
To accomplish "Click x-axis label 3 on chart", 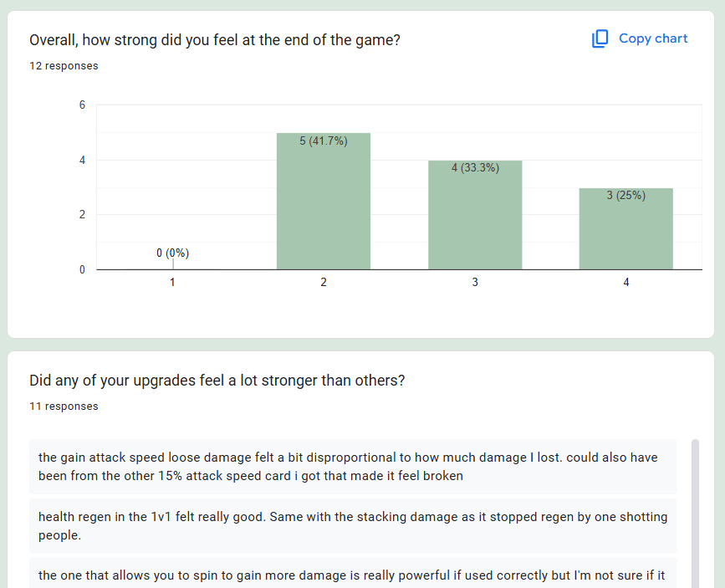I will tap(475, 282).
